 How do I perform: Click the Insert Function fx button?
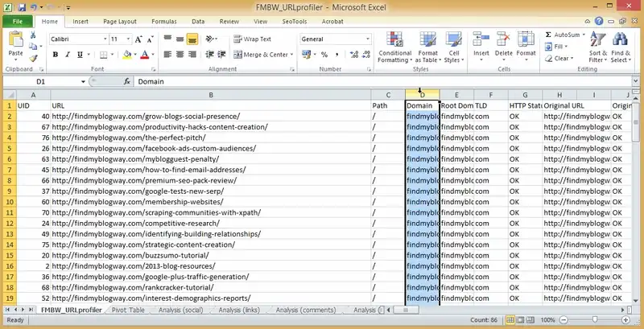[x=127, y=81]
